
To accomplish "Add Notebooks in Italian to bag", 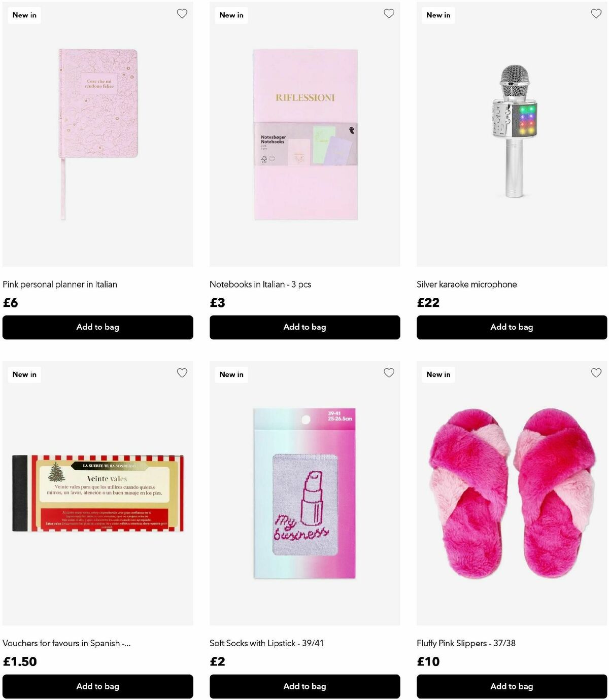I will [305, 327].
